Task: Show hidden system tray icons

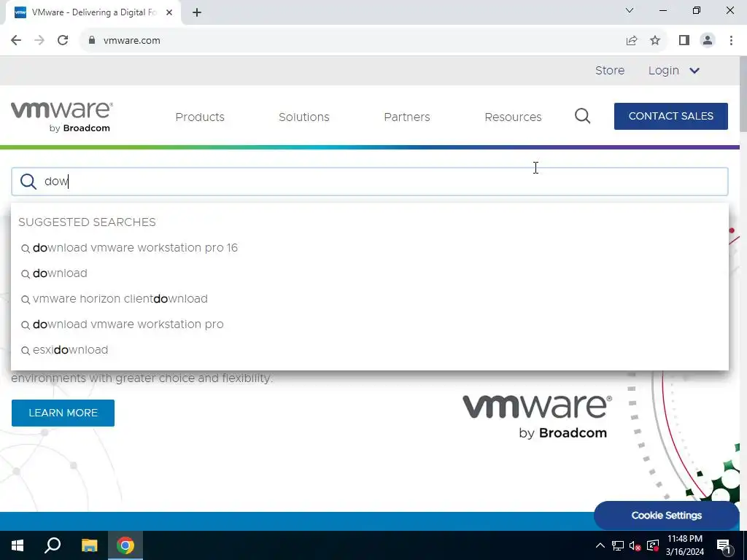Action: coord(600,545)
